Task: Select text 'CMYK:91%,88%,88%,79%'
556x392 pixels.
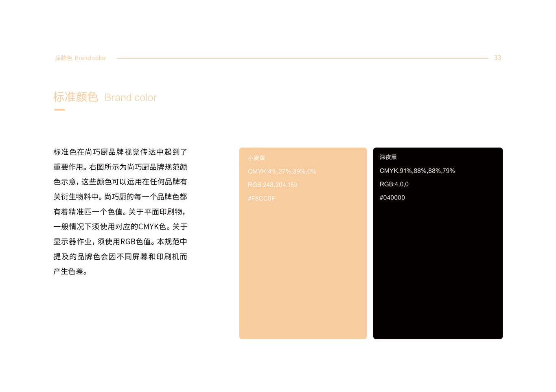Action: (417, 171)
